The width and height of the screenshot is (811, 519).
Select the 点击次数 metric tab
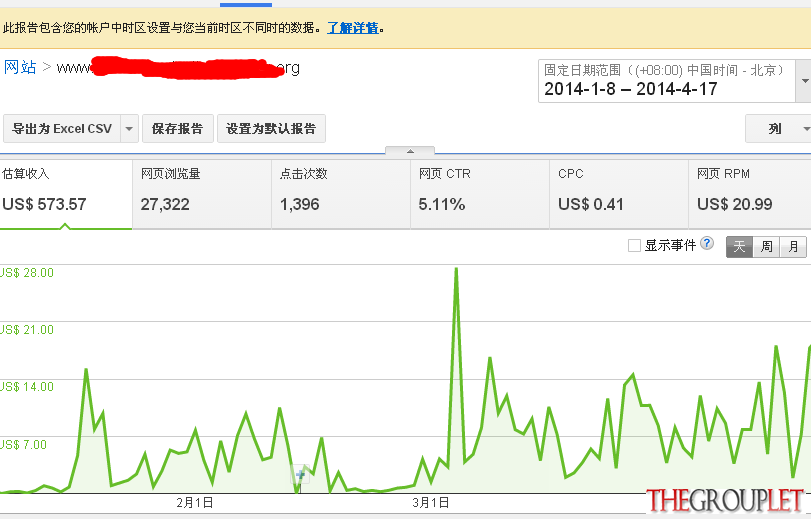pyautogui.click(x=341, y=194)
